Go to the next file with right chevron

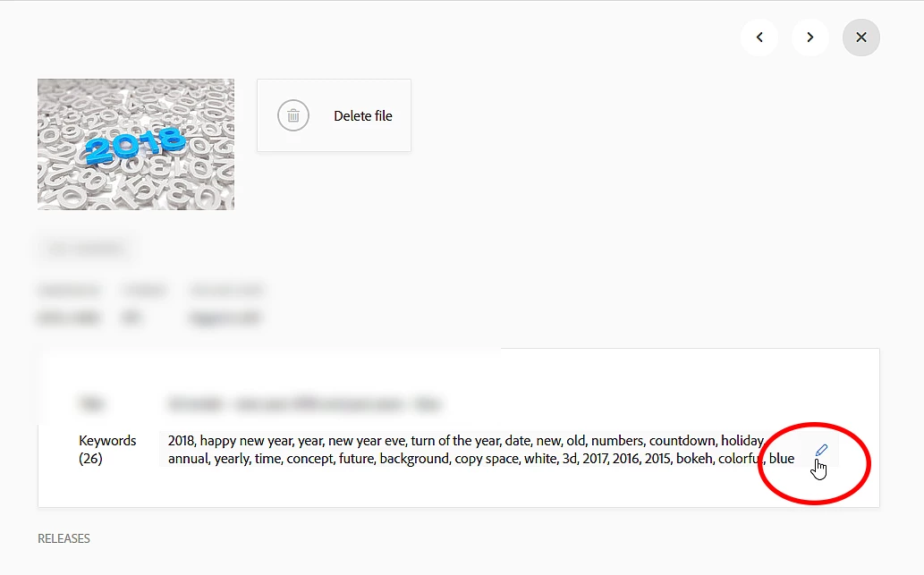[x=810, y=38]
